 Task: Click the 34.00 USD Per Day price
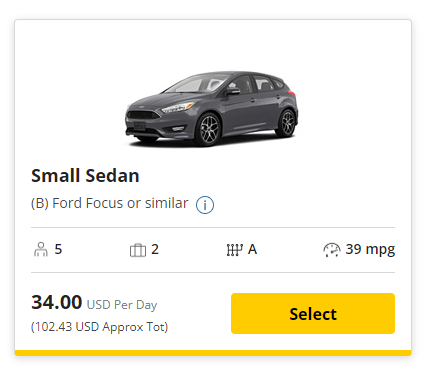click(x=94, y=303)
